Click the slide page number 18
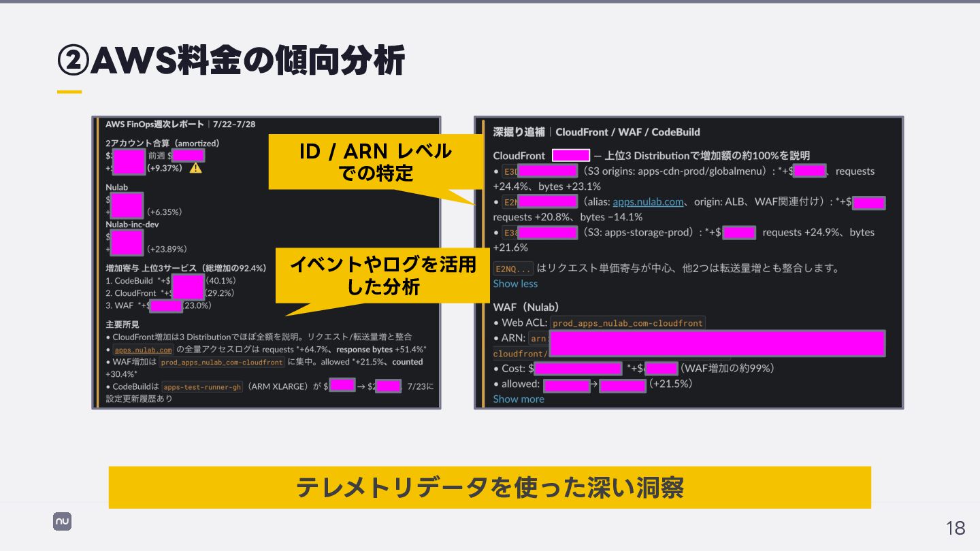 955,528
